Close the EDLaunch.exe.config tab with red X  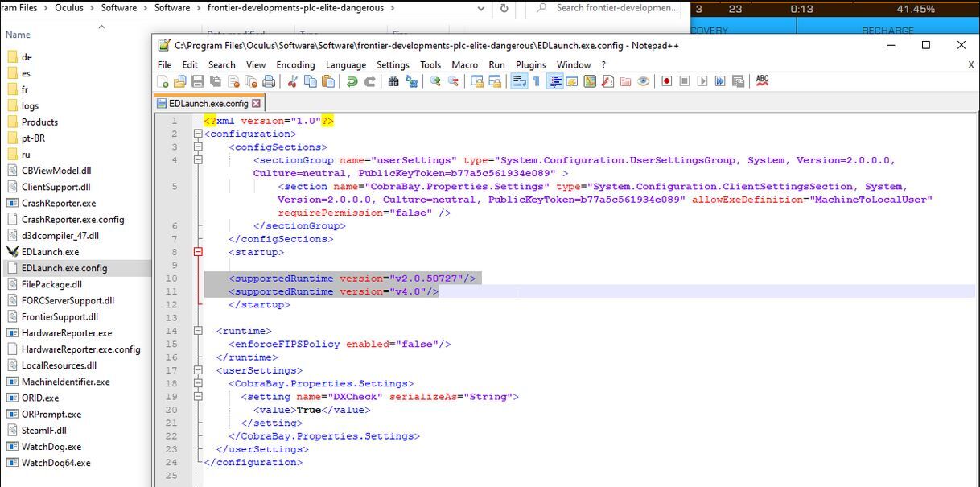point(257,104)
